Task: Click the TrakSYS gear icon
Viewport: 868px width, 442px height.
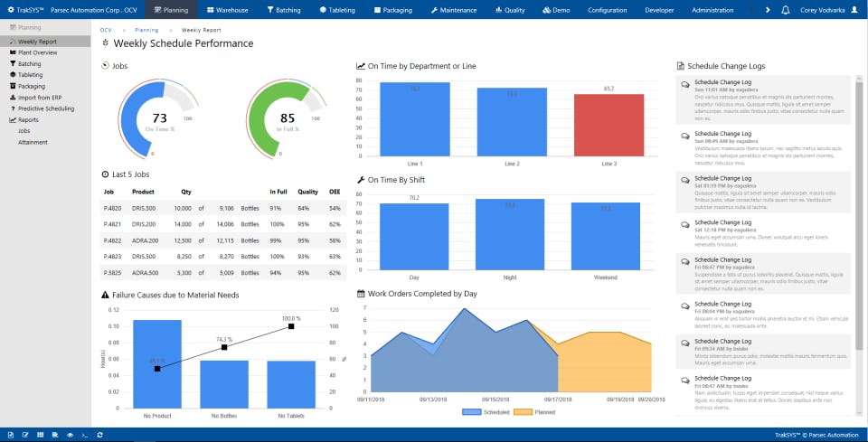Action: (11, 10)
